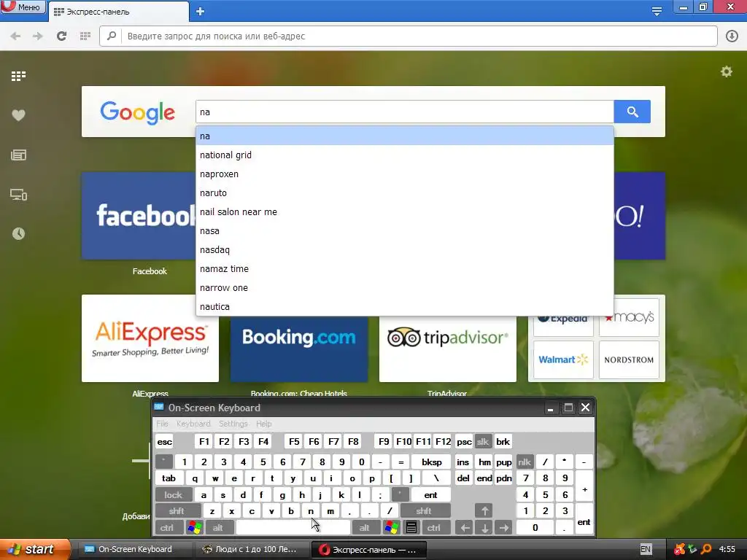Select the 'nautica' suggestion
747x560 pixels.
point(404,307)
